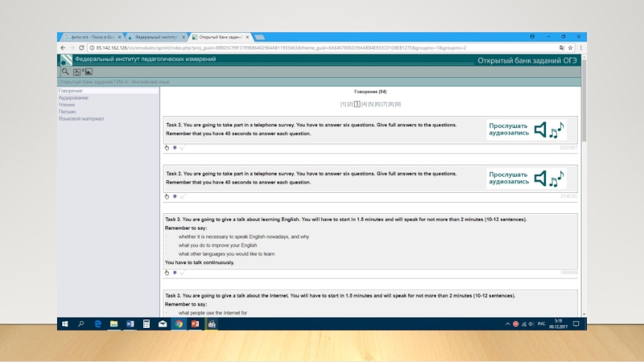Image resolution: width=644 pixels, height=362 pixels.
Task: Click the Chrome icon on the taskbar
Action: click(x=179, y=324)
